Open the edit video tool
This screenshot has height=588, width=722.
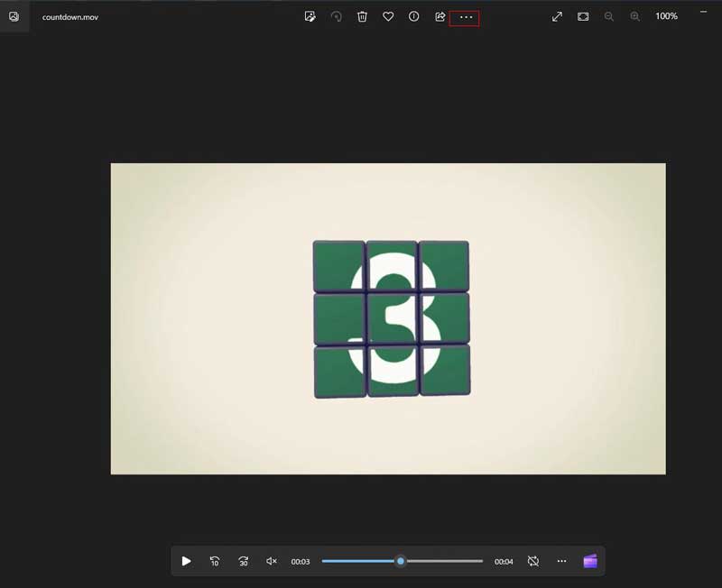310,16
